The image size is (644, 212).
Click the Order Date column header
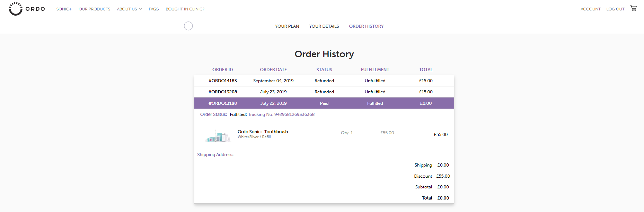tap(273, 70)
